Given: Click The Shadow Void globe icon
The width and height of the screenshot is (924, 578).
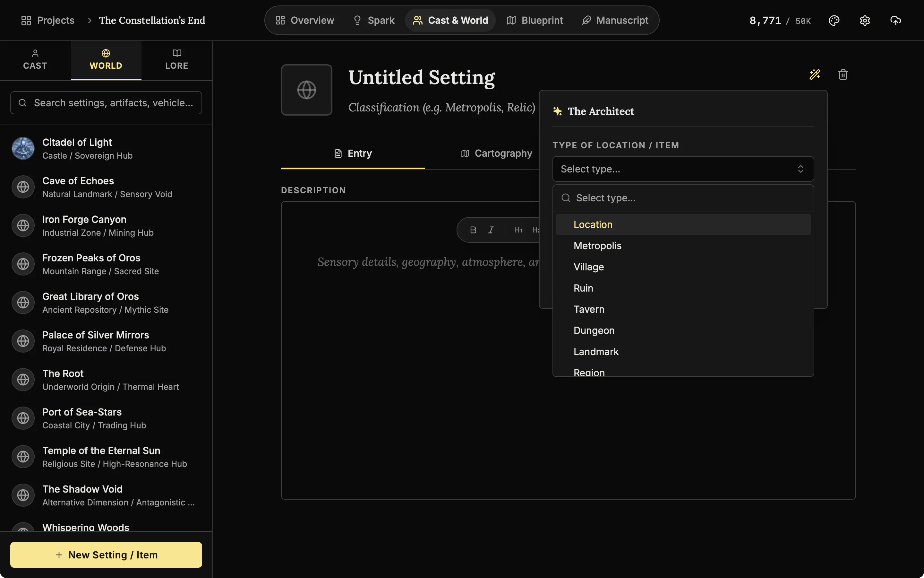Looking at the screenshot, I should [x=23, y=495].
